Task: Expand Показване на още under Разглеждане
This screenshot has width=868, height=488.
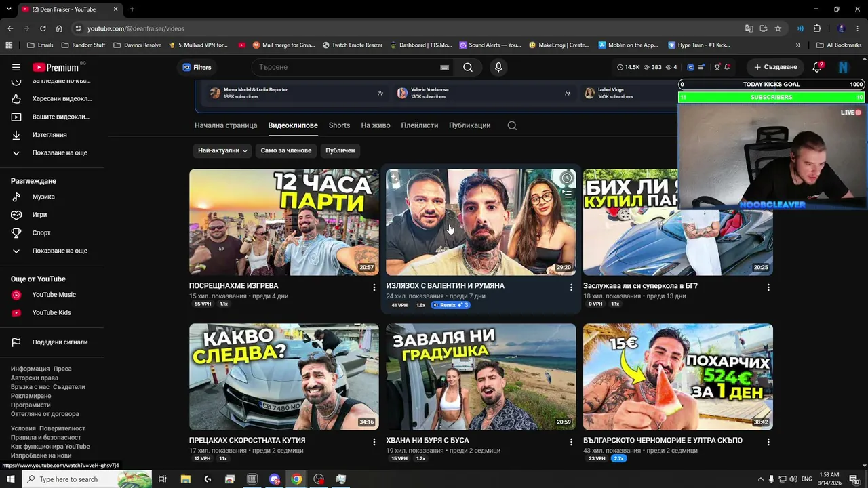Action: [52, 251]
